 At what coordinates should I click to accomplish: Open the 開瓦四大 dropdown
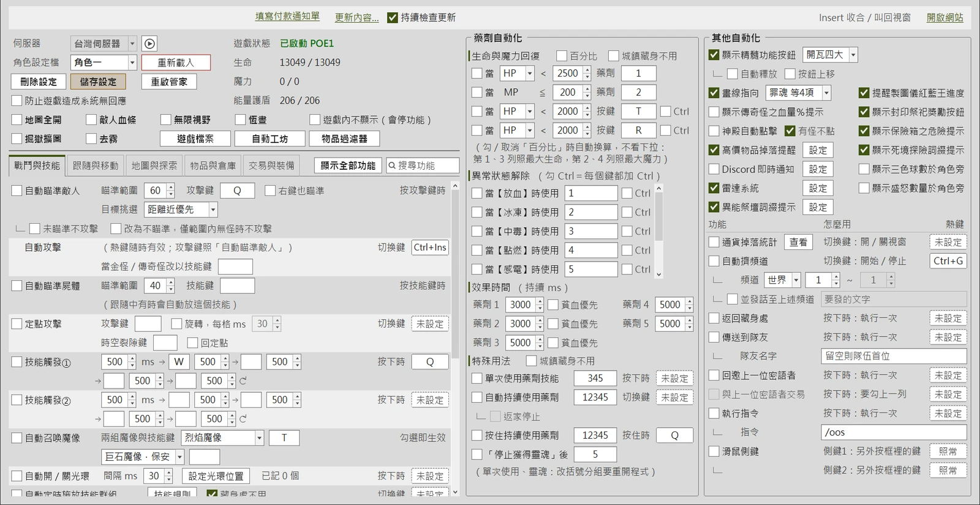tap(830, 55)
